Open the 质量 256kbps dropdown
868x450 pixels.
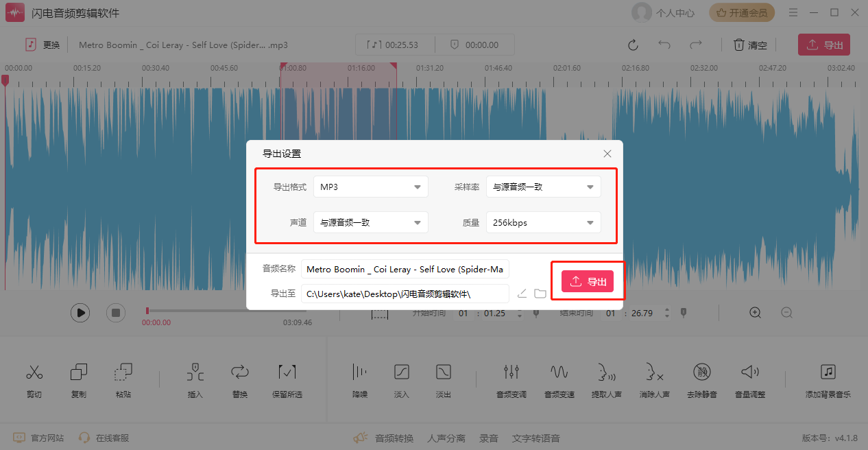coord(544,222)
